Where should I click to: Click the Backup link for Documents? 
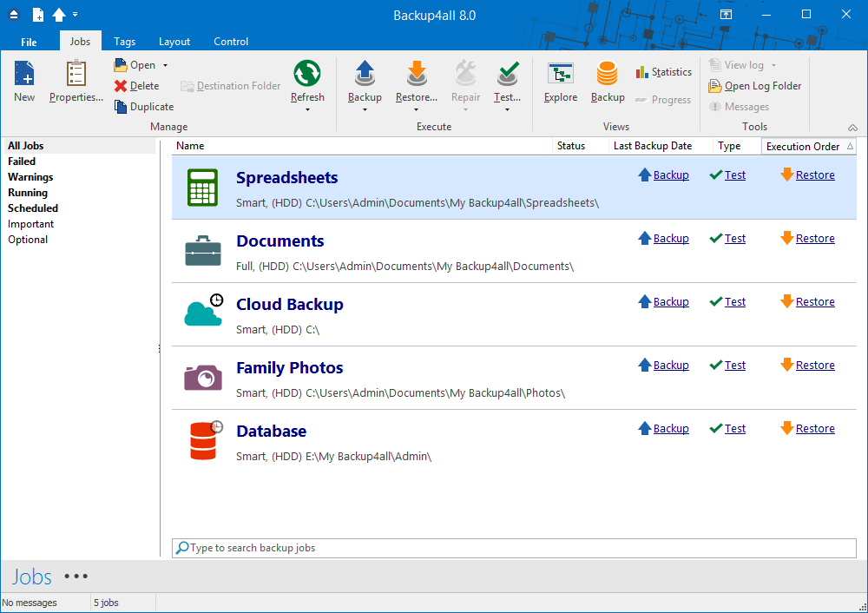pos(670,239)
